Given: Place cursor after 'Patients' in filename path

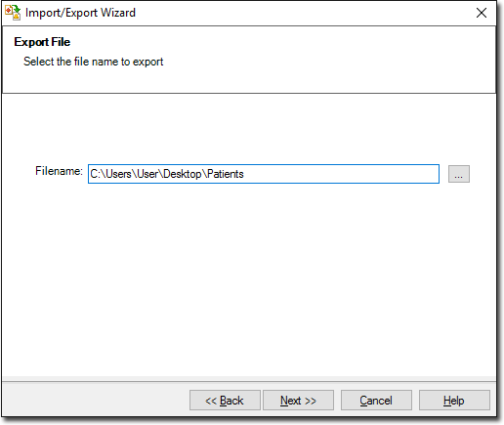Looking at the screenshot, I should click(x=244, y=174).
